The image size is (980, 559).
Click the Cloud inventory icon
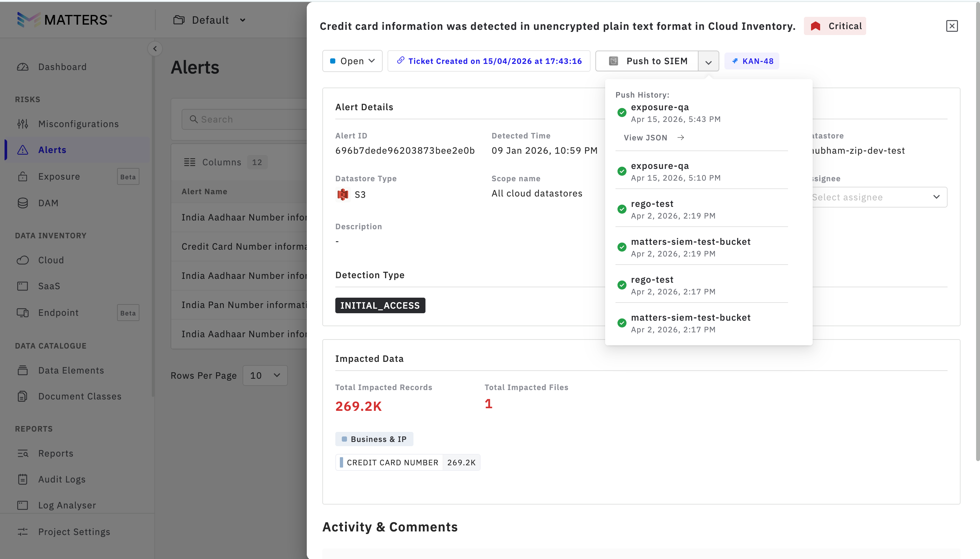coord(23,260)
